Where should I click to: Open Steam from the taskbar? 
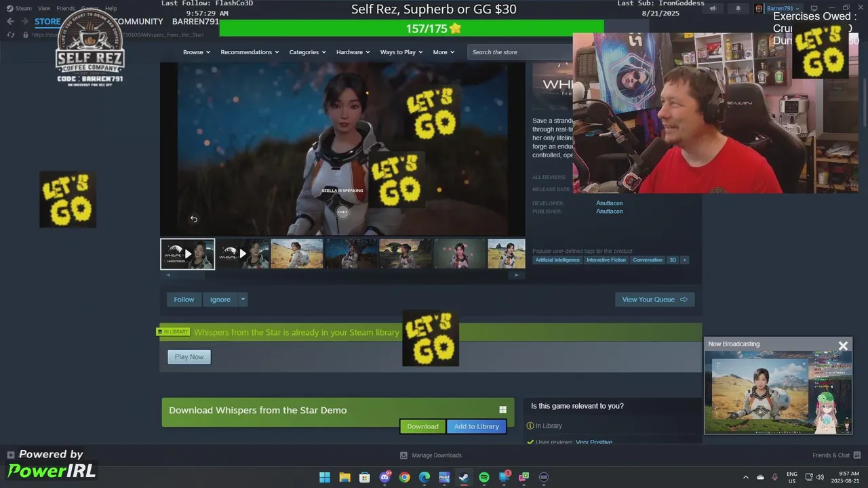[464, 477]
